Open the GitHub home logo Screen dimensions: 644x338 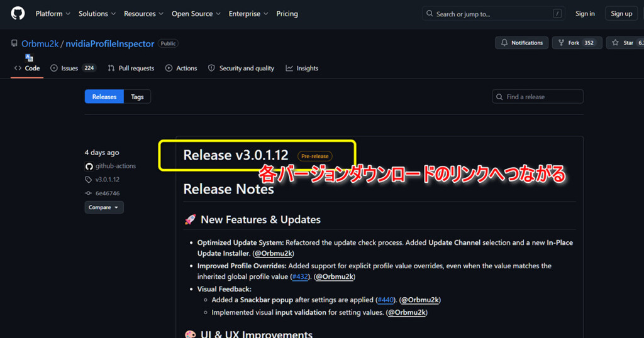tap(18, 14)
